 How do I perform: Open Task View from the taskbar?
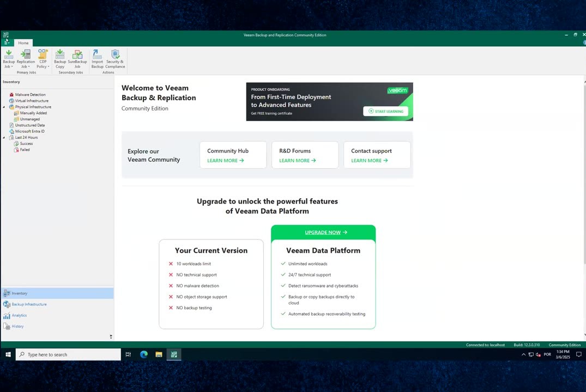(x=128, y=354)
